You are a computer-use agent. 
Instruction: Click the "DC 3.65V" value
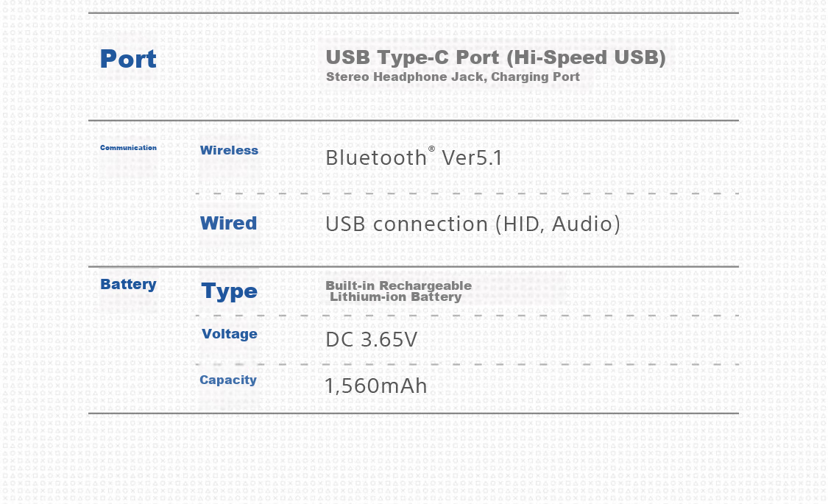tap(371, 340)
